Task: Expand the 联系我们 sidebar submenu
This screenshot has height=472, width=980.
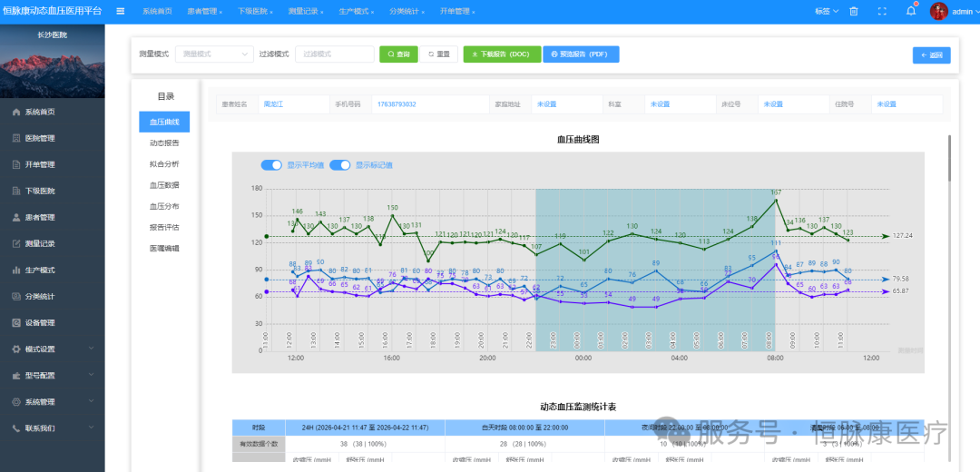Action: pos(92,428)
